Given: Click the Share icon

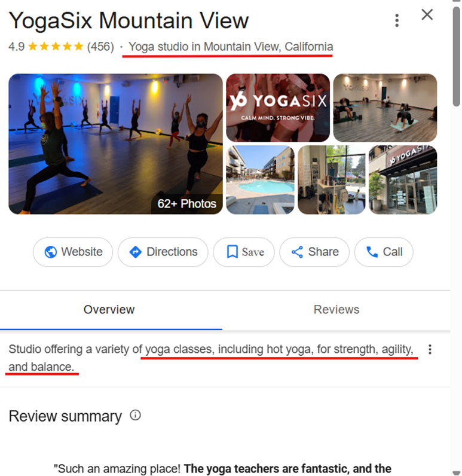Looking at the screenshot, I should pos(297,252).
